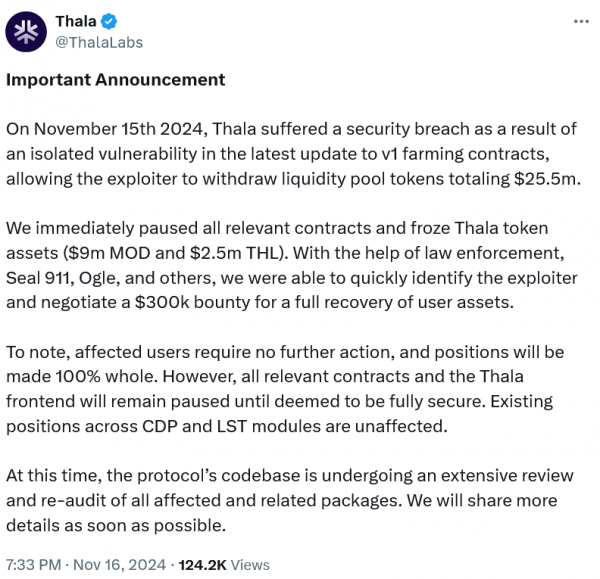
Task: Click the @ThalaLabs handle
Action: 99,42
